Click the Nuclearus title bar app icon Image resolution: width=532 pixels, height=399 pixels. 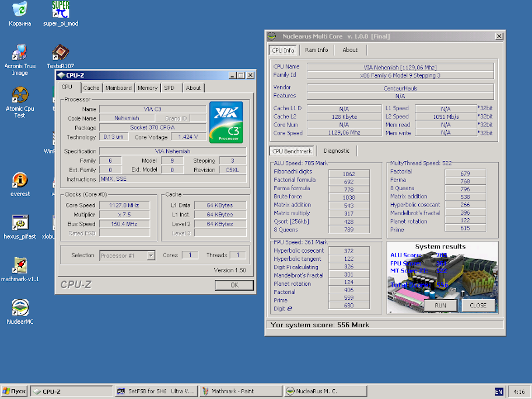coord(272,36)
